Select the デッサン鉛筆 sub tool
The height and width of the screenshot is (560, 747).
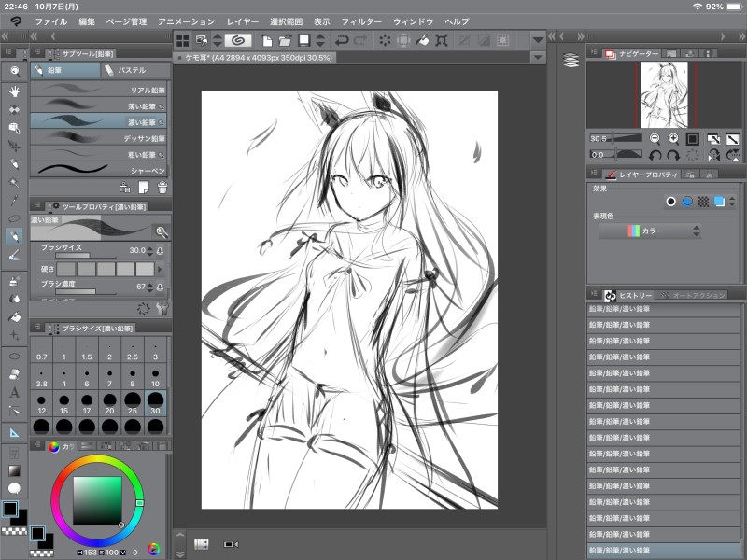point(98,138)
